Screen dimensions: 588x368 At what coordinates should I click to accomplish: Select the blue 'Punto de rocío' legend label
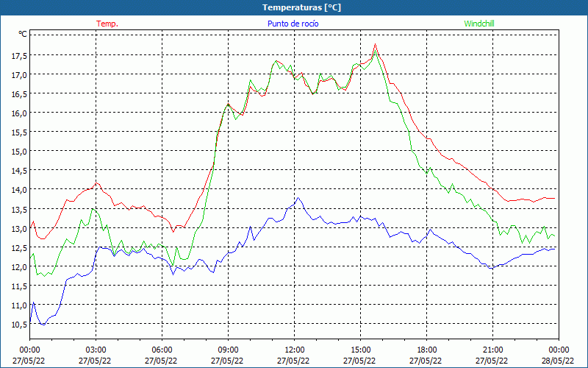(x=293, y=24)
